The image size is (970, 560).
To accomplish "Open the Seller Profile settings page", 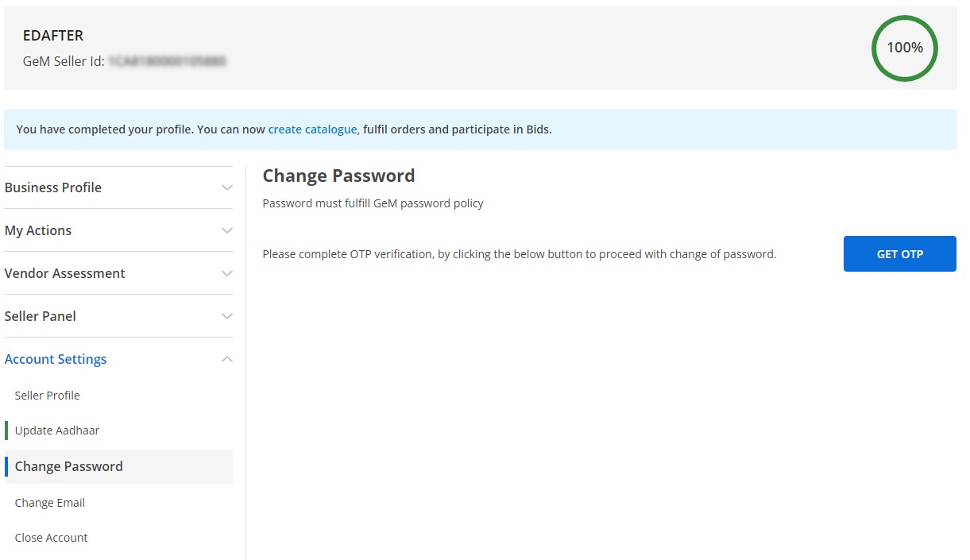I will 47,395.
